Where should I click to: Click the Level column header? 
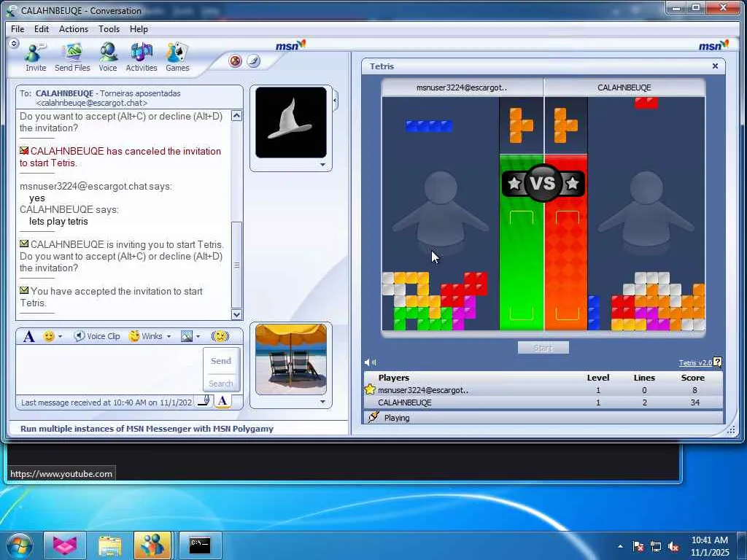(x=598, y=378)
